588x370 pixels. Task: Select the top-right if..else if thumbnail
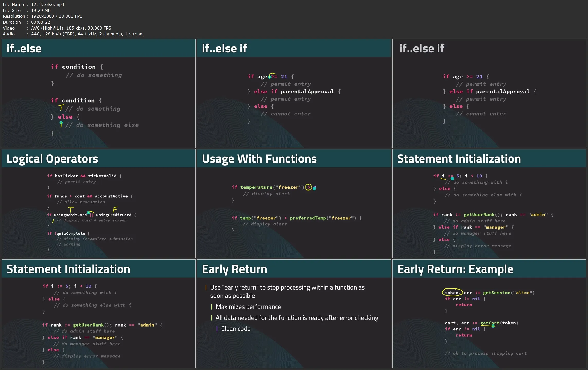coord(489,93)
